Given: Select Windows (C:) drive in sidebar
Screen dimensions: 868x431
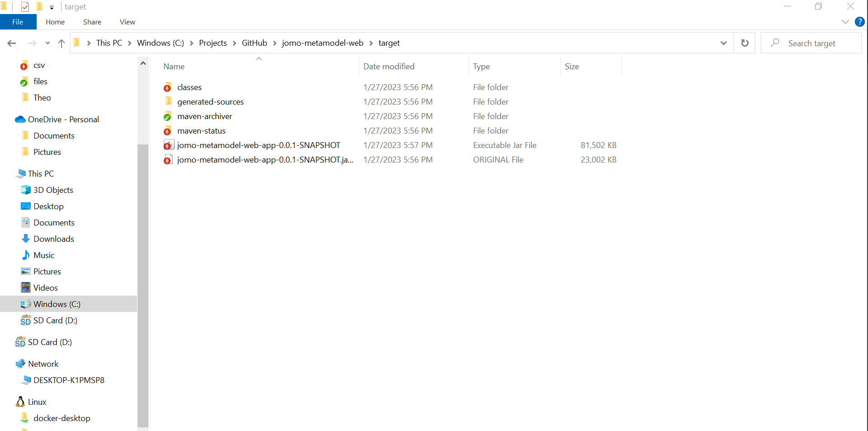Looking at the screenshot, I should click(x=57, y=304).
